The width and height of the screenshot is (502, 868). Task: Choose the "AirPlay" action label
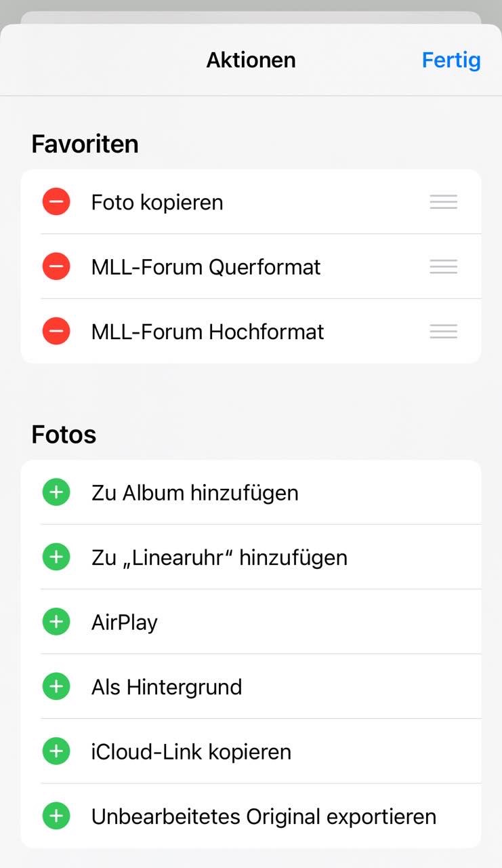pyautogui.click(x=125, y=622)
